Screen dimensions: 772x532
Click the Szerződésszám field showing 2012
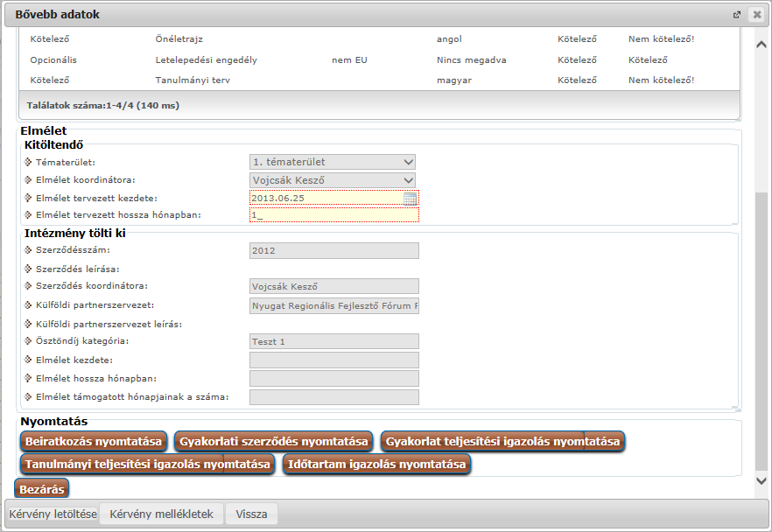coord(334,250)
